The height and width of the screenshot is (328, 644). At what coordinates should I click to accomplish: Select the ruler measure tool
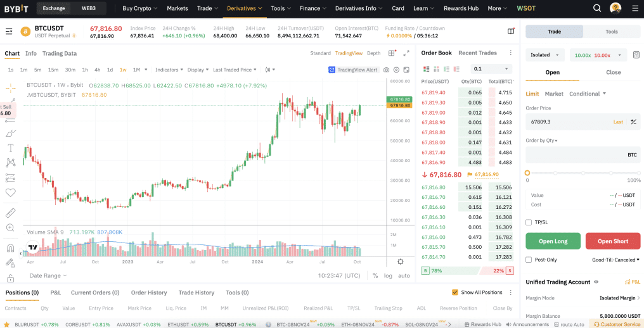[10, 213]
